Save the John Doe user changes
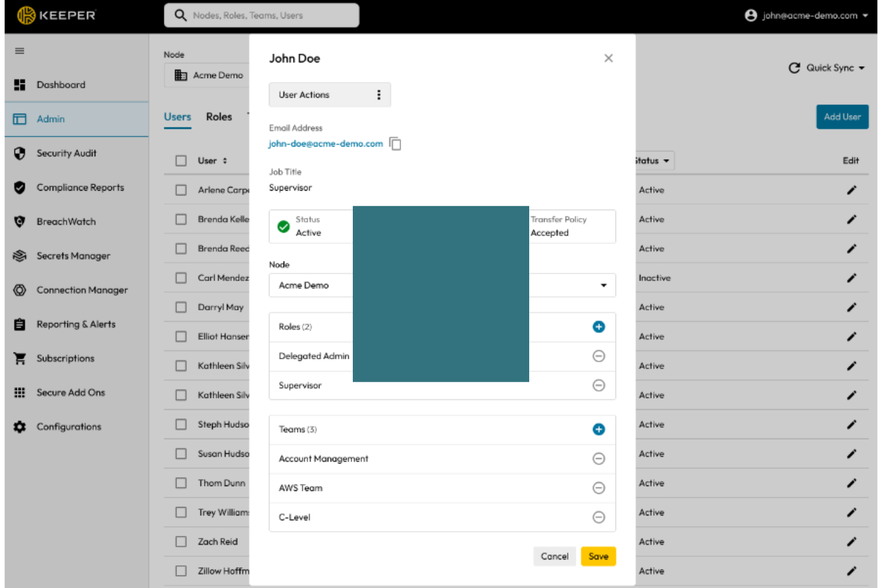Image resolution: width=882 pixels, height=588 pixels. pos(598,556)
